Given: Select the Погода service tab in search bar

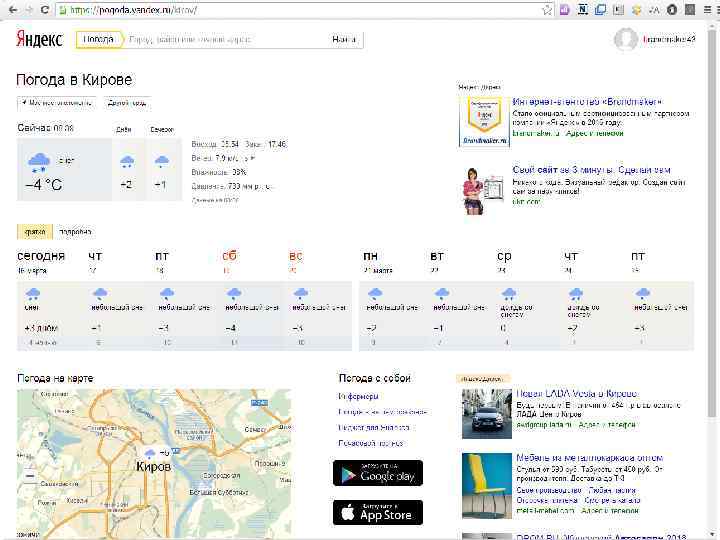Looking at the screenshot, I should pos(98,39).
